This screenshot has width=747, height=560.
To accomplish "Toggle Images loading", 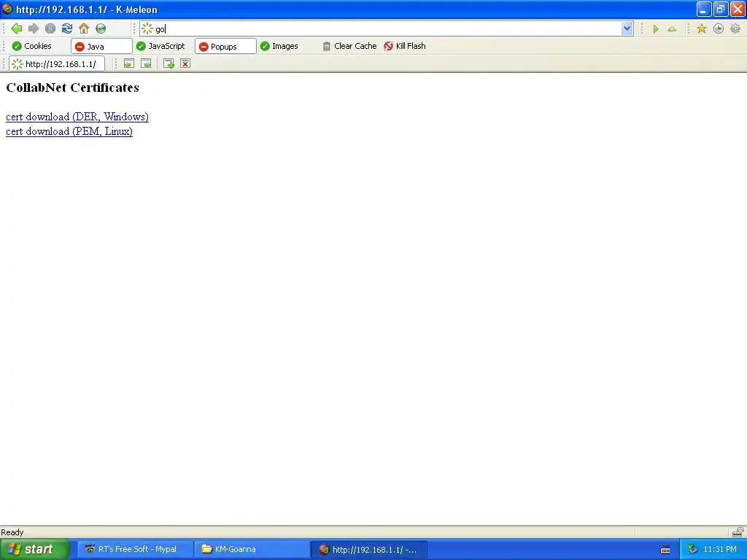I will click(x=279, y=46).
